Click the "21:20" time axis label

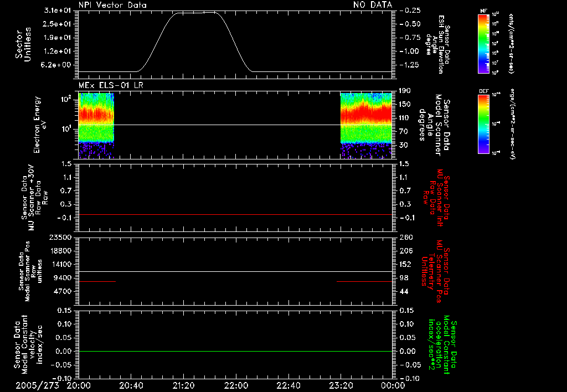[183, 385]
